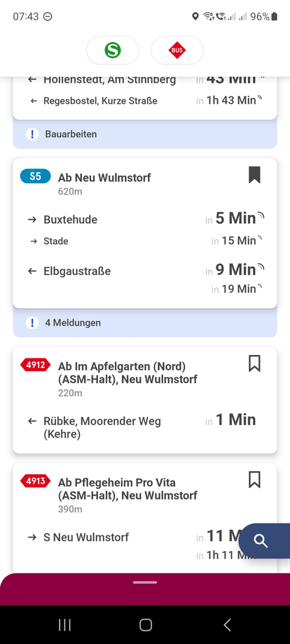Tap the blue S5 line badge

pyautogui.click(x=35, y=176)
